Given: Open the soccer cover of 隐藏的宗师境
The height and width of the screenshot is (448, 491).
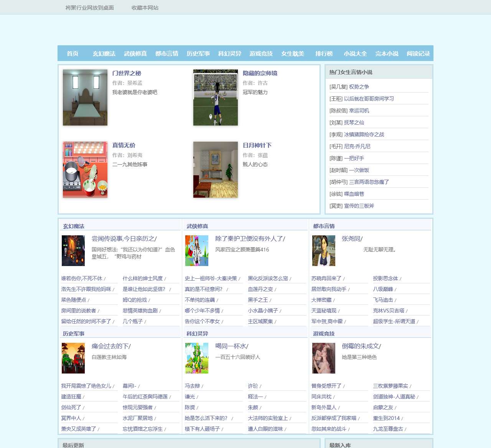Looking at the screenshot, I should (216, 98).
